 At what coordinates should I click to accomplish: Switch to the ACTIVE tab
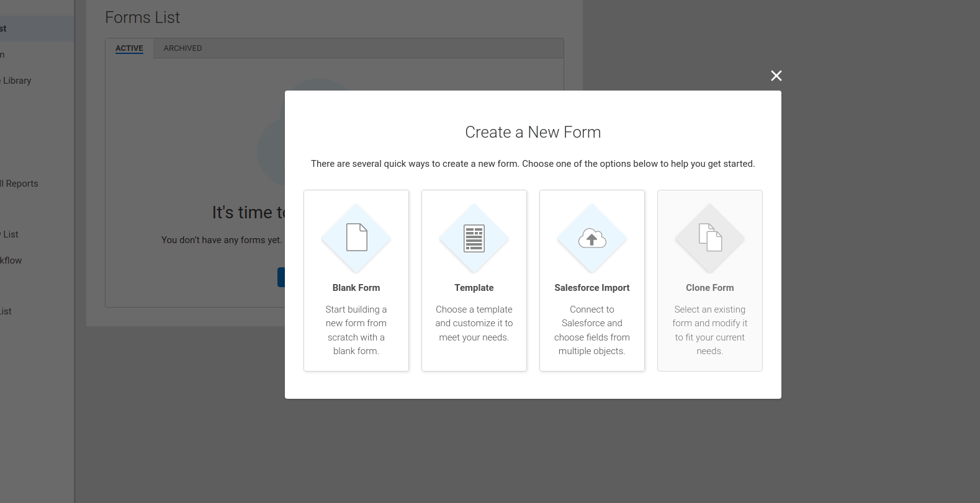pyautogui.click(x=129, y=48)
